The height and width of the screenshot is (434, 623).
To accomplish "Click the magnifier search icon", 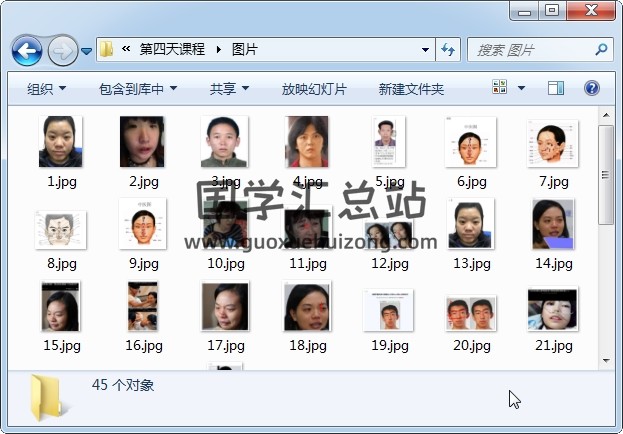I will point(601,49).
